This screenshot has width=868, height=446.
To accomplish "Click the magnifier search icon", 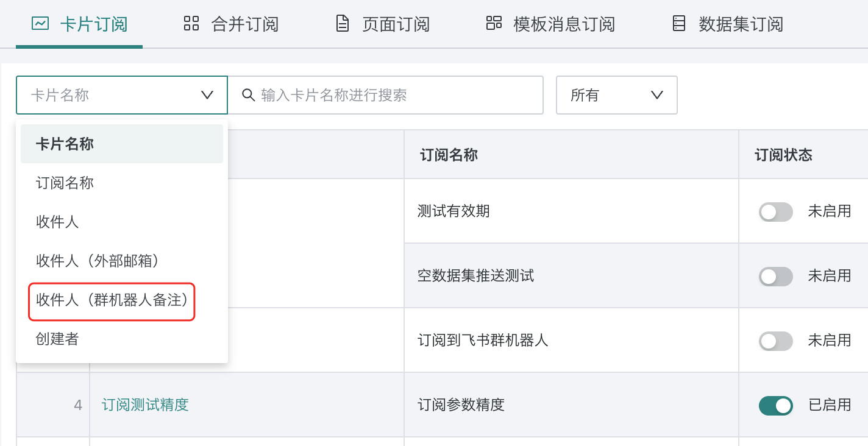I will point(248,95).
